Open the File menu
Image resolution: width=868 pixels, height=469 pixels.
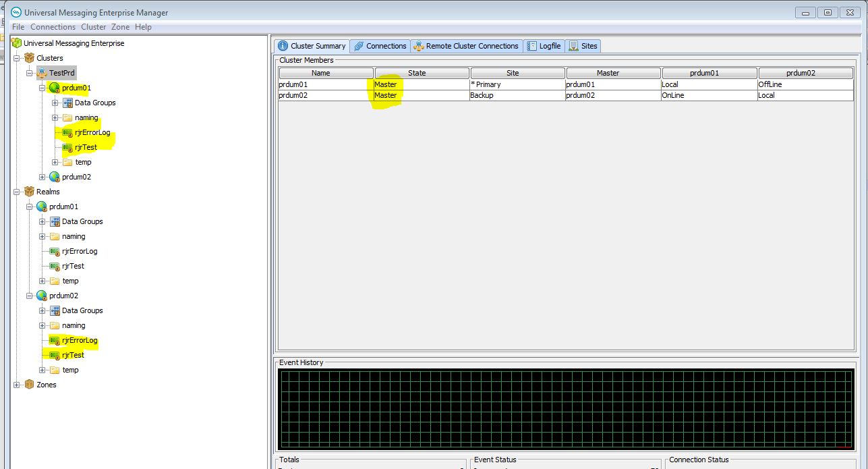18,27
